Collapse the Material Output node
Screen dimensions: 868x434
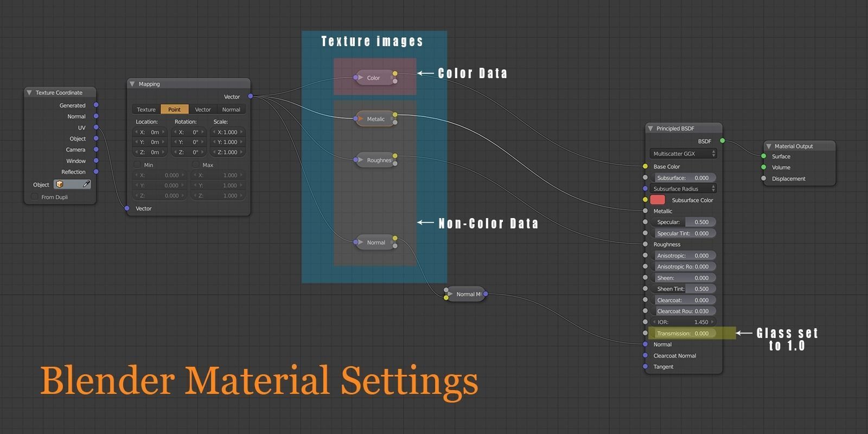point(769,146)
